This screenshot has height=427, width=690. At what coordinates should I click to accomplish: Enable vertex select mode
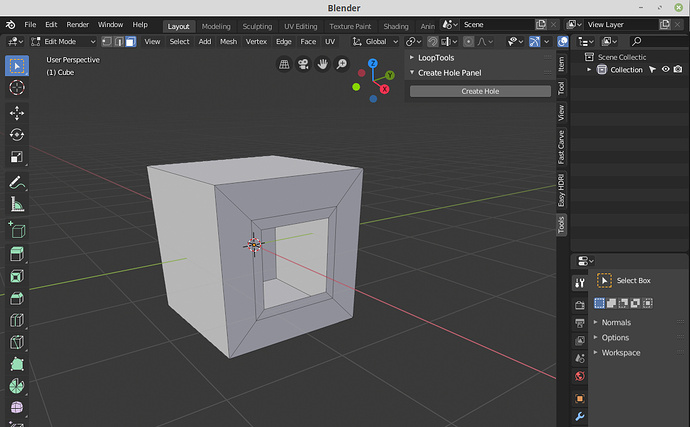[107, 41]
